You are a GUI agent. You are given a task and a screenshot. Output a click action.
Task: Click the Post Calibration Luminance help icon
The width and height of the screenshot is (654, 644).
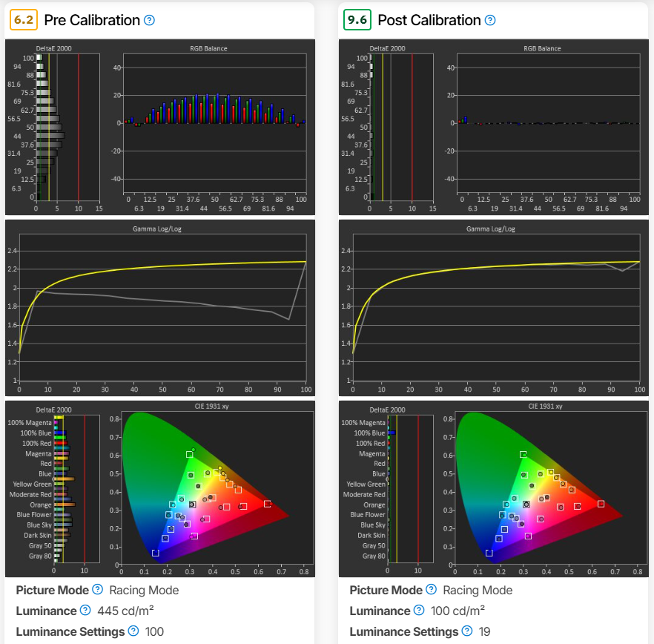tap(419, 610)
